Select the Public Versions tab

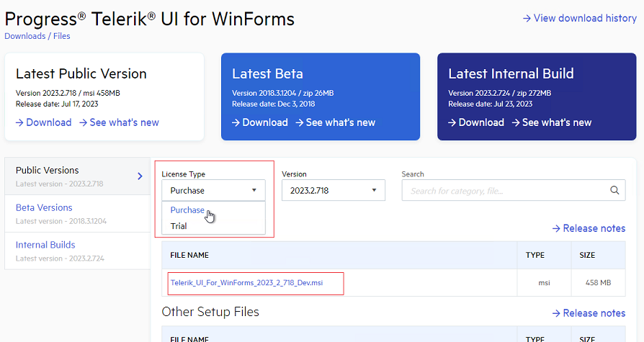[x=78, y=176]
